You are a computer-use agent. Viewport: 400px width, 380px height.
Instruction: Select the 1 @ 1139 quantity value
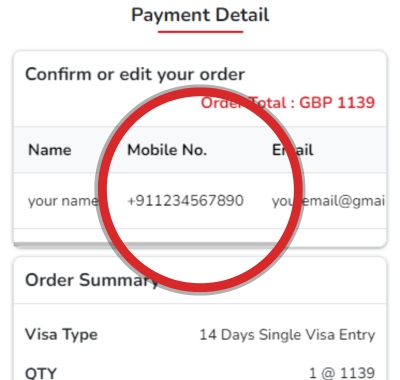(342, 373)
